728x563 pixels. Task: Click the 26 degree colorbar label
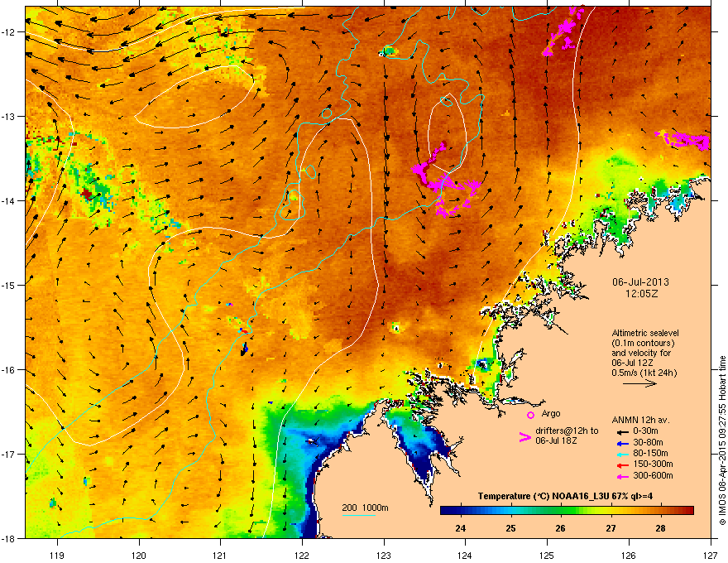coord(560,528)
